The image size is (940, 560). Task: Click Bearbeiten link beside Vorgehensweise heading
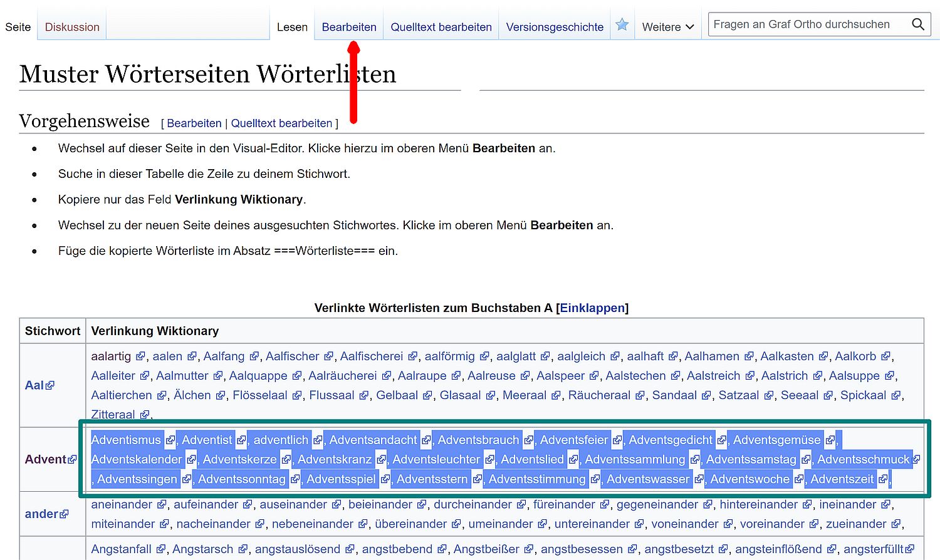point(194,123)
